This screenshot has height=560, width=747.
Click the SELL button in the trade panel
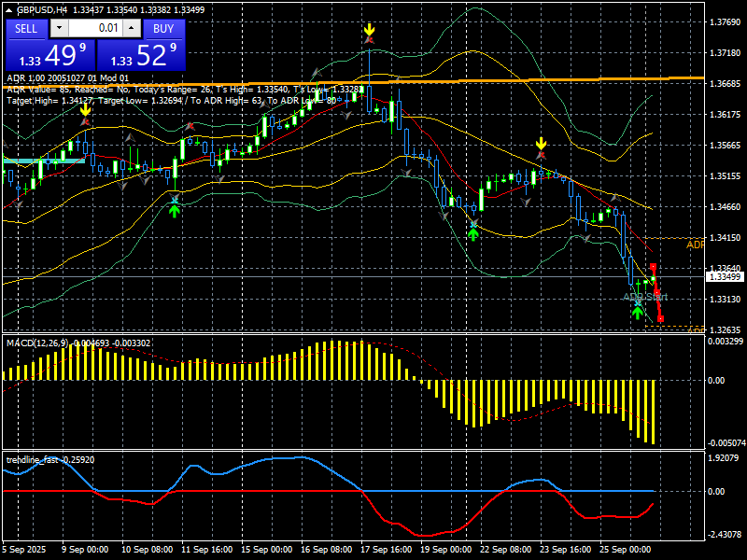click(26, 29)
